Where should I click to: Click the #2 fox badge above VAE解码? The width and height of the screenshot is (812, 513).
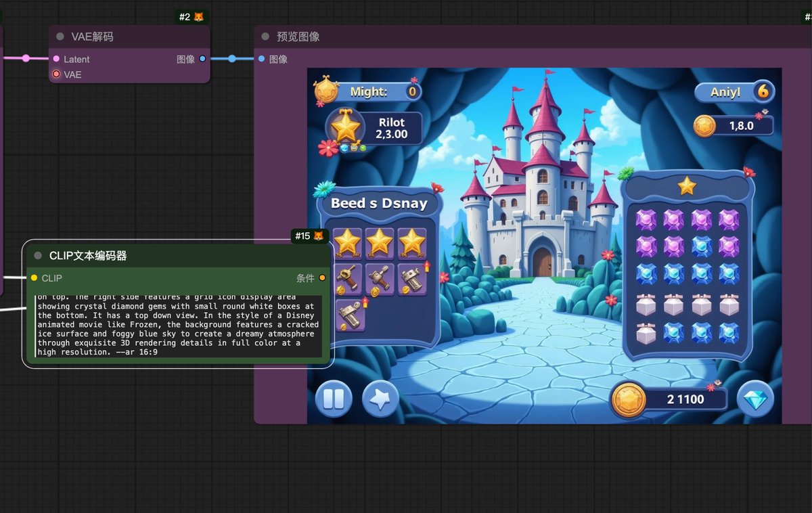click(x=192, y=16)
